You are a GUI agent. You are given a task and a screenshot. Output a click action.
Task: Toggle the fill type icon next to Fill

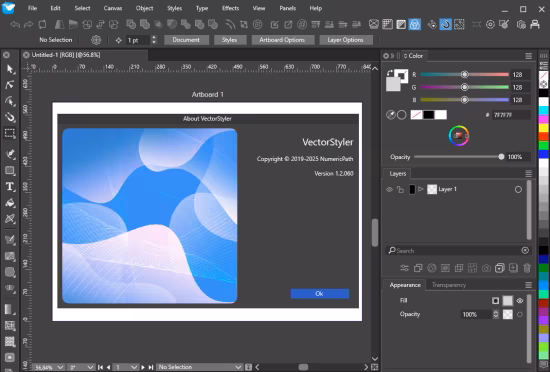pyautogui.click(x=495, y=300)
